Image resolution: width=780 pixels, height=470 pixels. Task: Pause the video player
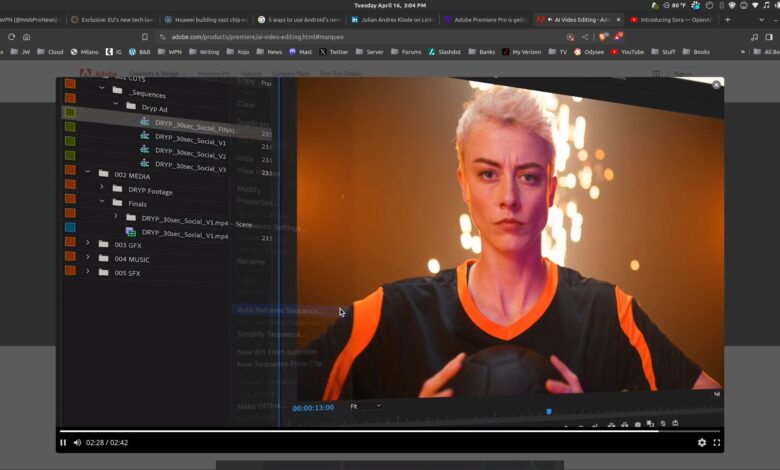click(63, 443)
